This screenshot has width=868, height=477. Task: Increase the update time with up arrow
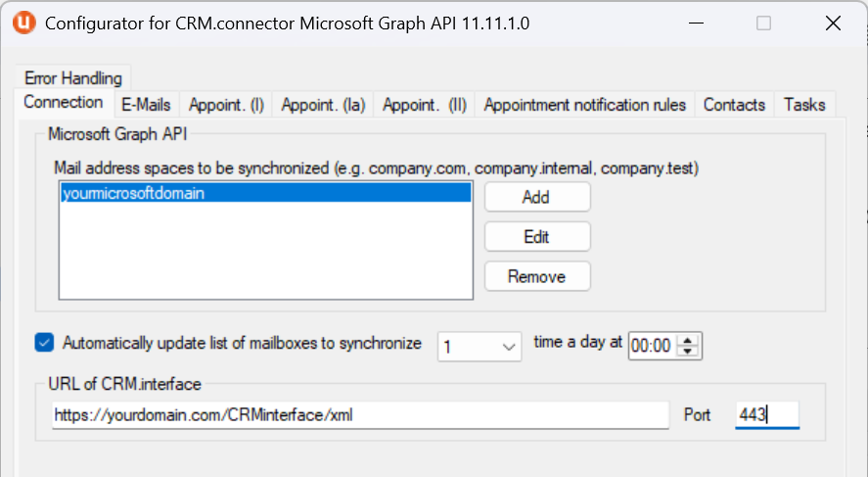689,340
